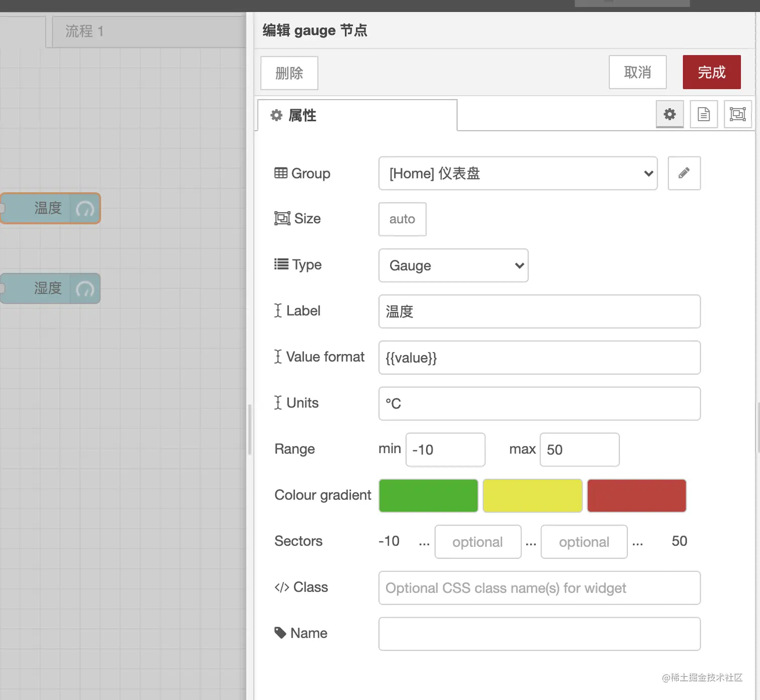Select the 温度 gauge node on canvas

[50, 208]
